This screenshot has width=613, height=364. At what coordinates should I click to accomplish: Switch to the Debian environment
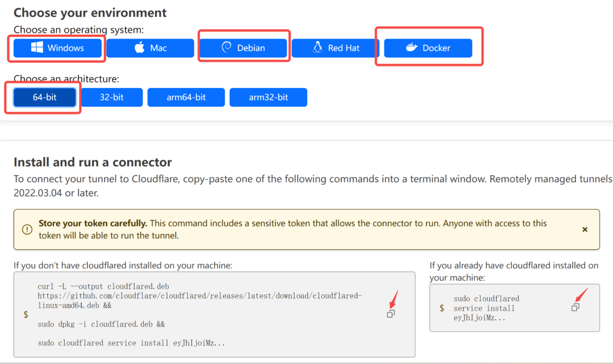pyautogui.click(x=244, y=48)
